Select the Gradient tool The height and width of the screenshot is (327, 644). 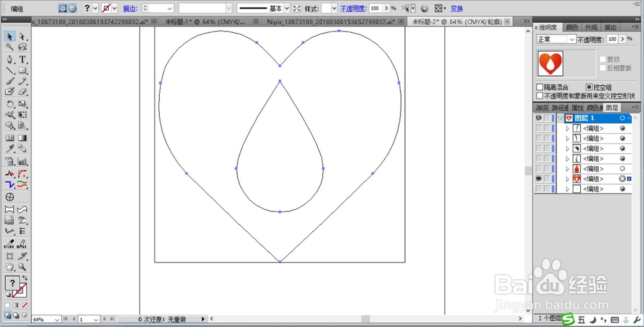pos(22,138)
